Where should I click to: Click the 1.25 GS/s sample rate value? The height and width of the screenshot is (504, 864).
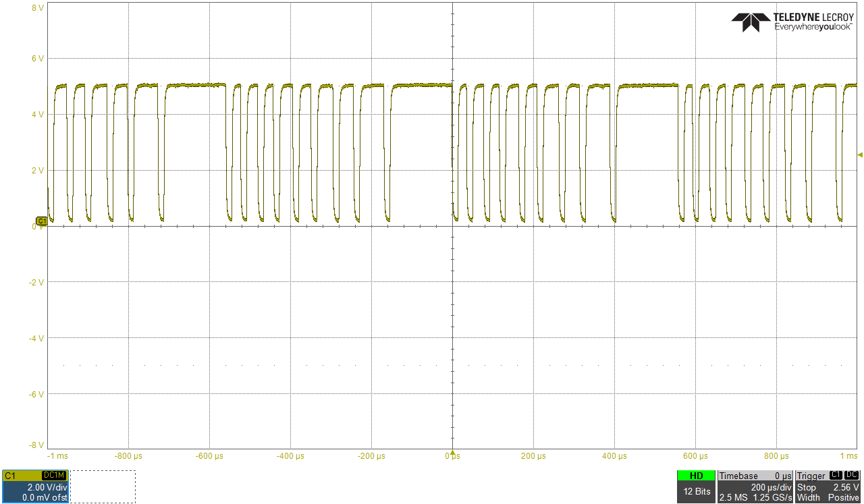tap(772, 497)
